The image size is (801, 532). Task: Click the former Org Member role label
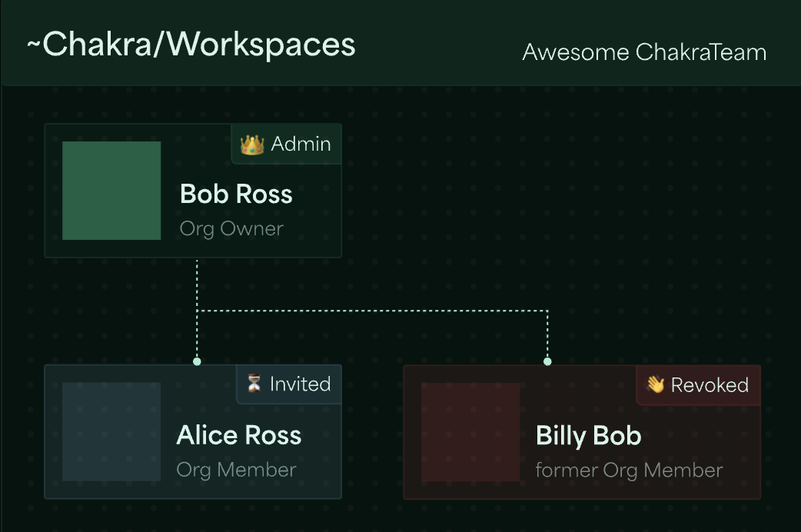pyautogui.click(x=629, y=470)
